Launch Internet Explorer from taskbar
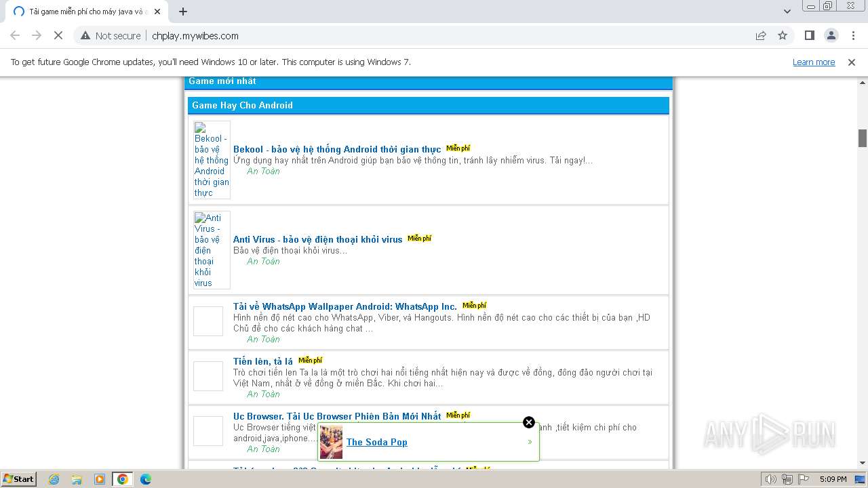This screenshot has width=868, height=488. coord(54,479)
